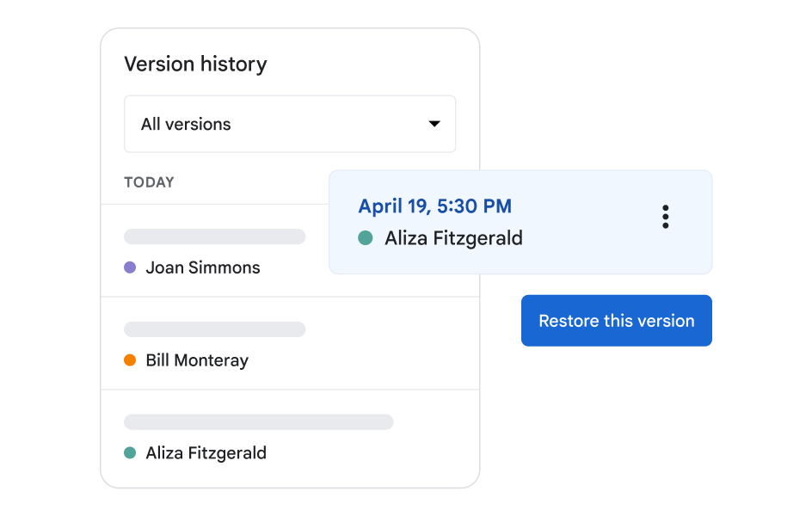
Task: Click the TODAY section label
Action: coord(149,182)
